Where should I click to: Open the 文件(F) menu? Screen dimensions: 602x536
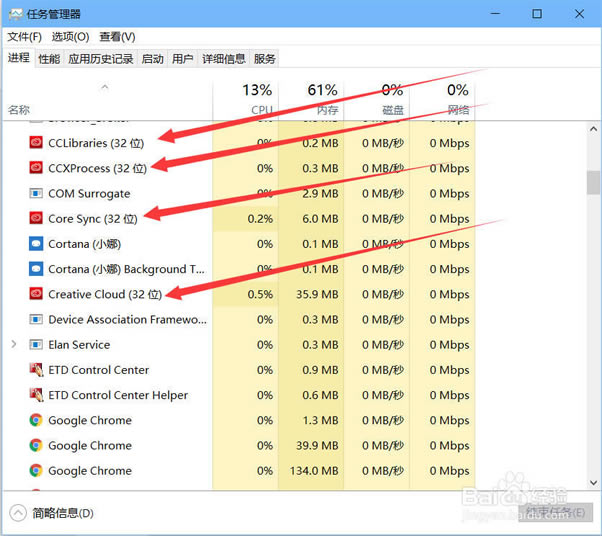[24, 37]
